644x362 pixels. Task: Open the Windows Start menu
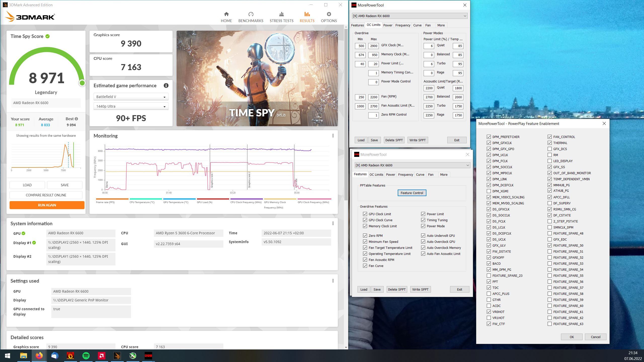[x=8, y=356]
